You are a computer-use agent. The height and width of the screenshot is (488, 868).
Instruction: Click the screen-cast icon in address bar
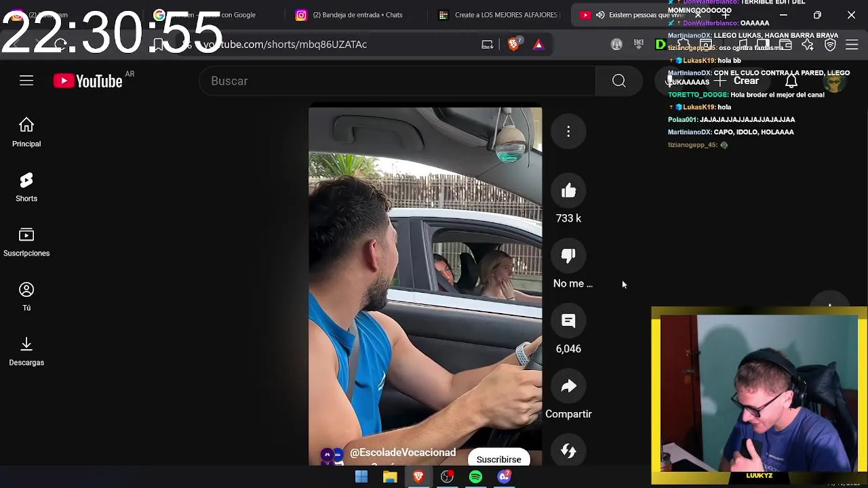(x=488, y=44)
